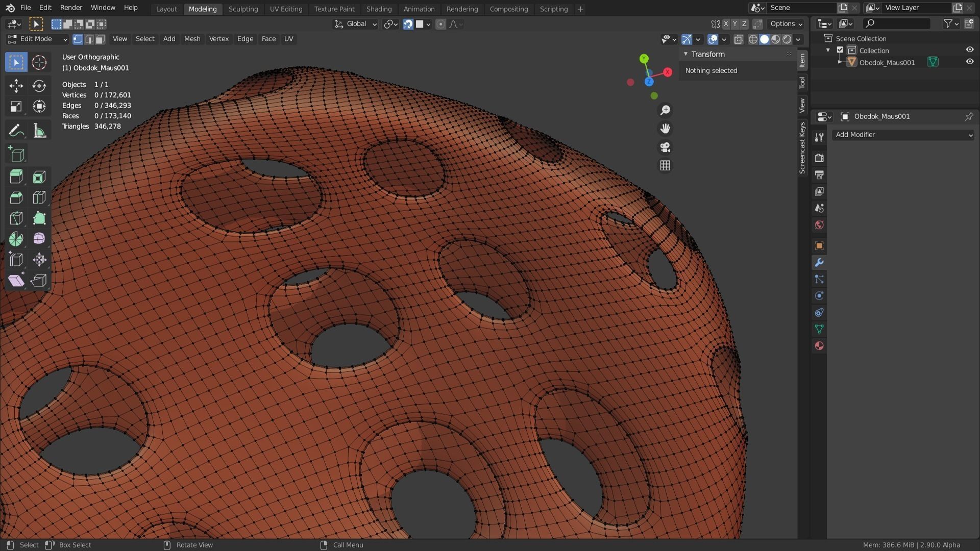
Task: Open the Add Modifier dropdown
Action: pyautogui.click(x=903, y=135)
